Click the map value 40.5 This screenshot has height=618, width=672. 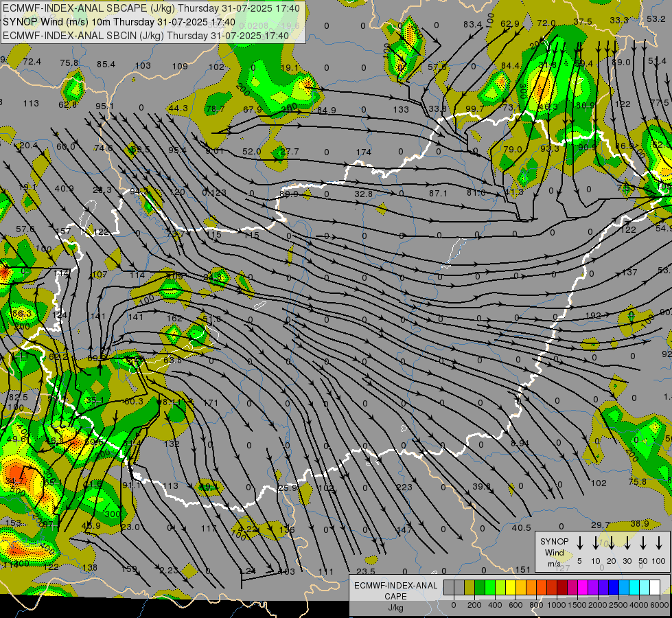(521, 528)
